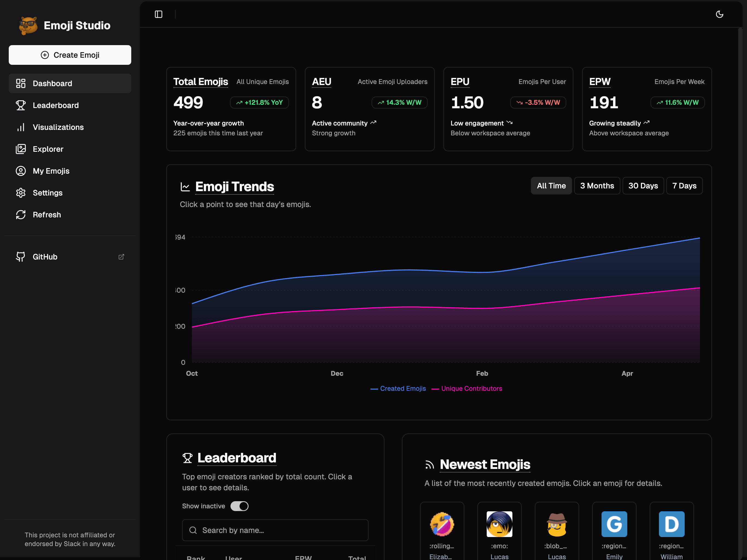Viewport: 747px width, 560px height.
Task: Open Explorer image gallery icon
Action: [x=21, y=149]
